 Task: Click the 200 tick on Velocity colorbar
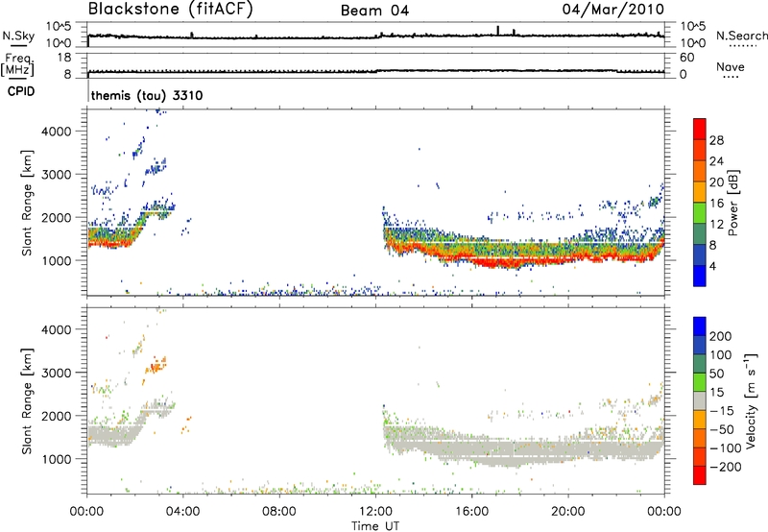coord(721,336)
